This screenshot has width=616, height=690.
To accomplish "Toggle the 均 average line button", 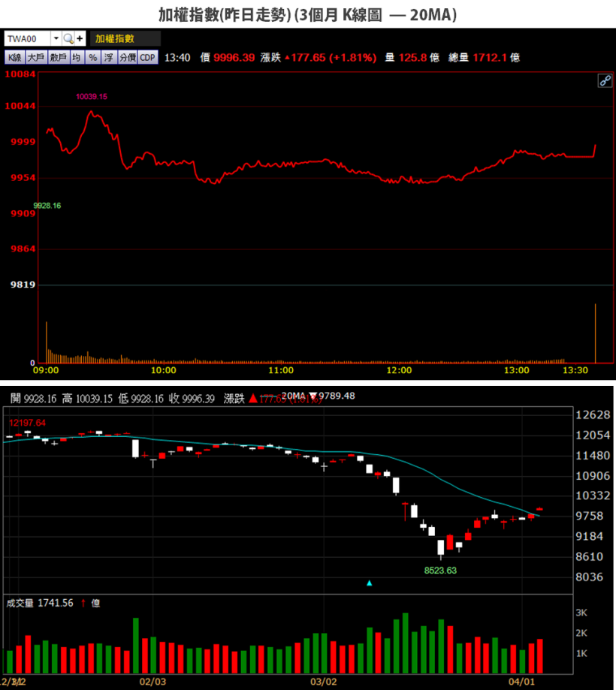I will click(77, 57).
